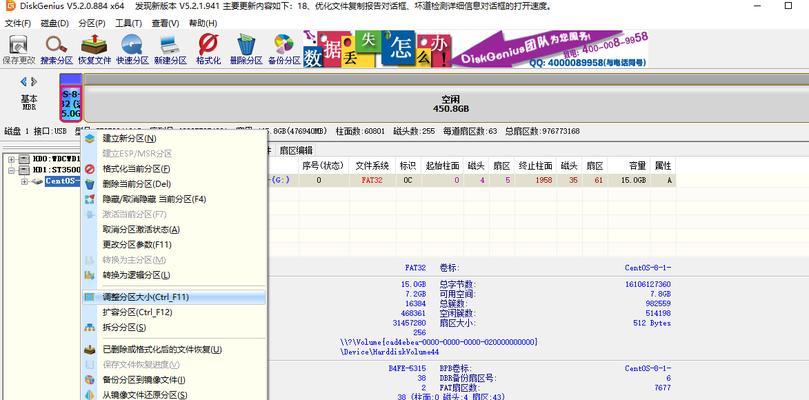Choose 隐藏/取消隐藏 当前分区(F4)

(174, 199)
